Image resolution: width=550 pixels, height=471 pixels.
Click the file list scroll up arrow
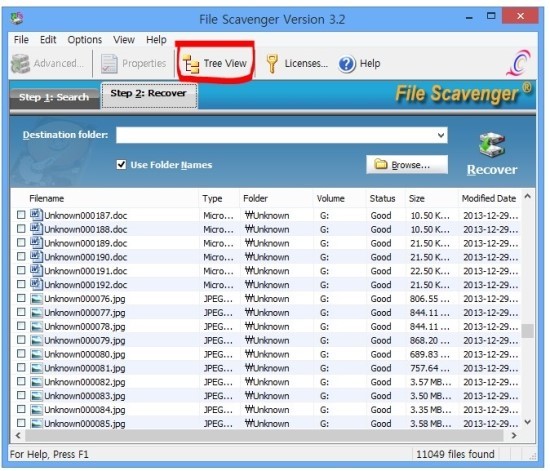click(x=527, y=196)
